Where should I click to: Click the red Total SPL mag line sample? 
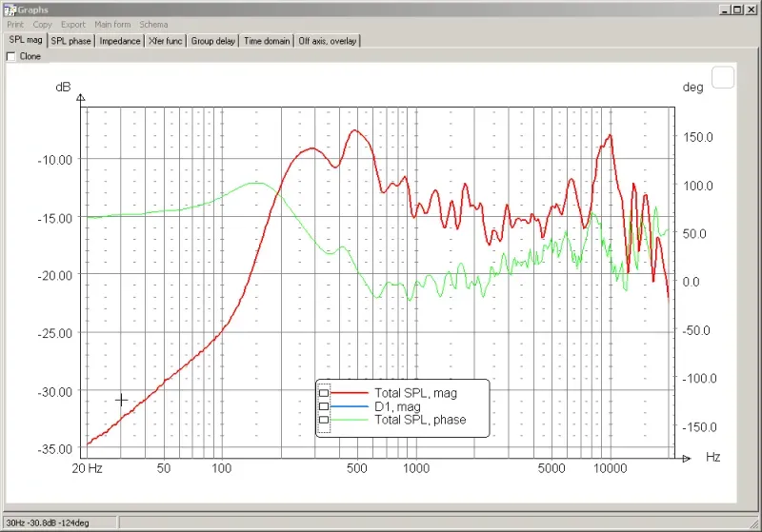(x=349, y=393)
